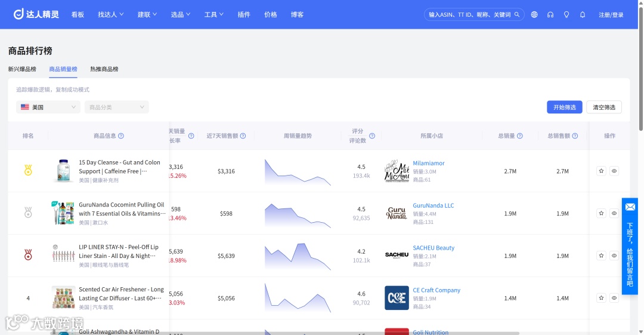Image resolution: width=644 pixels, height=335 pixels.
Task: Favorite the Scented Car Air Freshener
Action: tap(601, 298)
